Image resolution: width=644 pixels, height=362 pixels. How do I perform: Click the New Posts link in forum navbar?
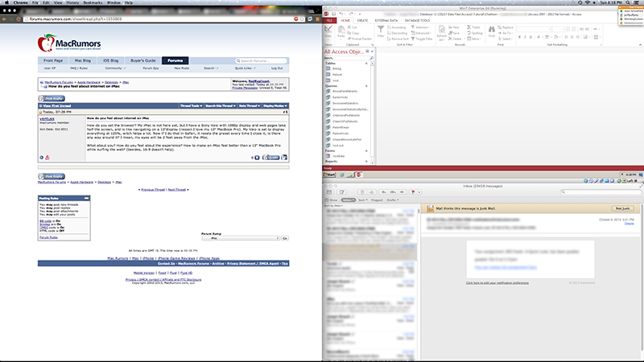(182, 68)
